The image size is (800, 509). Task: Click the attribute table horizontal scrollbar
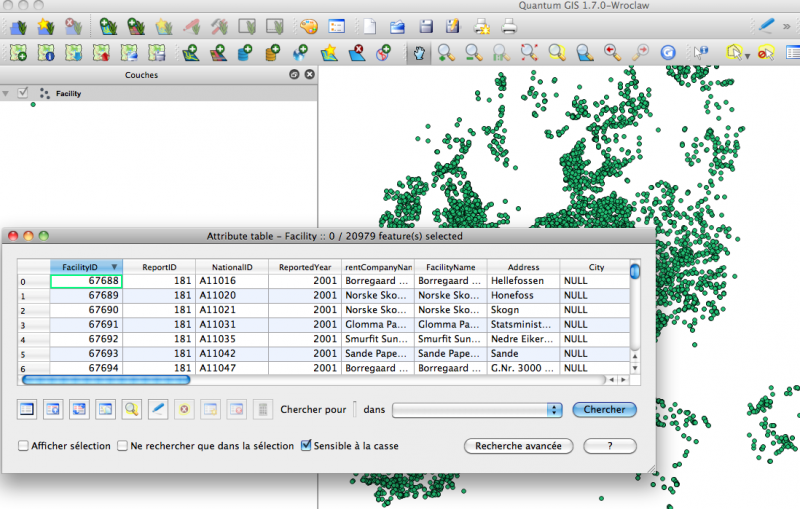click(106, 380)
